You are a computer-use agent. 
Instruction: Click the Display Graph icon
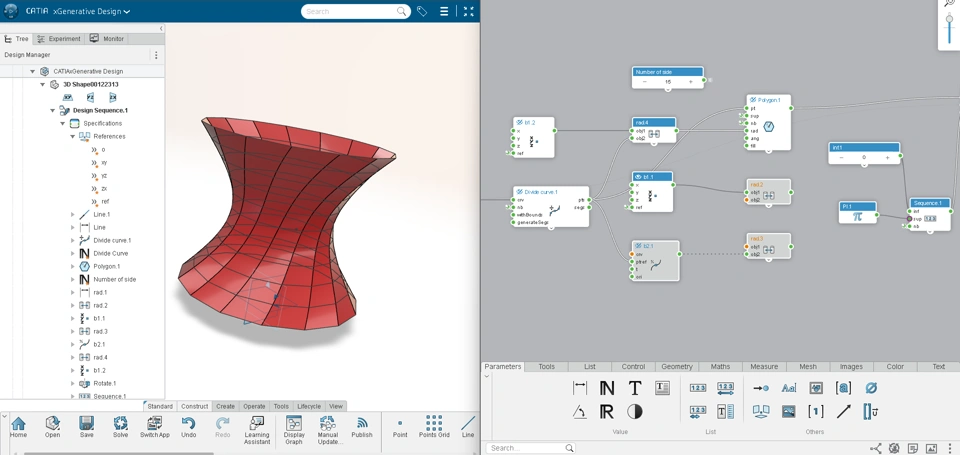[294, 423]
